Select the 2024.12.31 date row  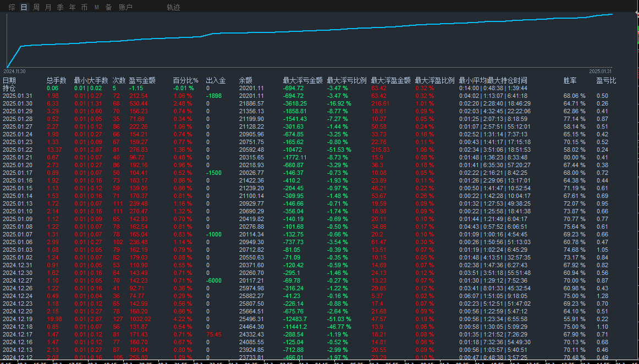tap(17, 265)
